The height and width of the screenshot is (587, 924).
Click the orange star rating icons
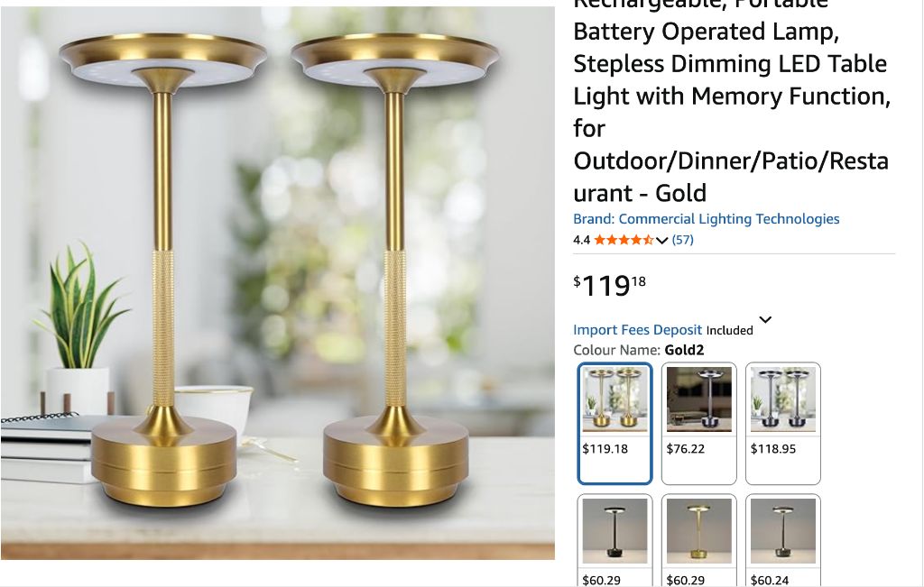click(x=624, y=240)
